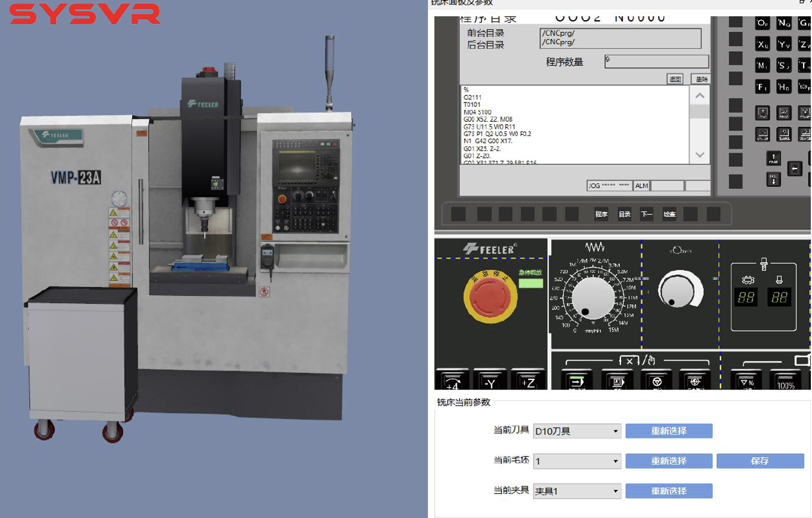Click the POS function key
Screen dimensions: 812x518
tap(763, 113)
